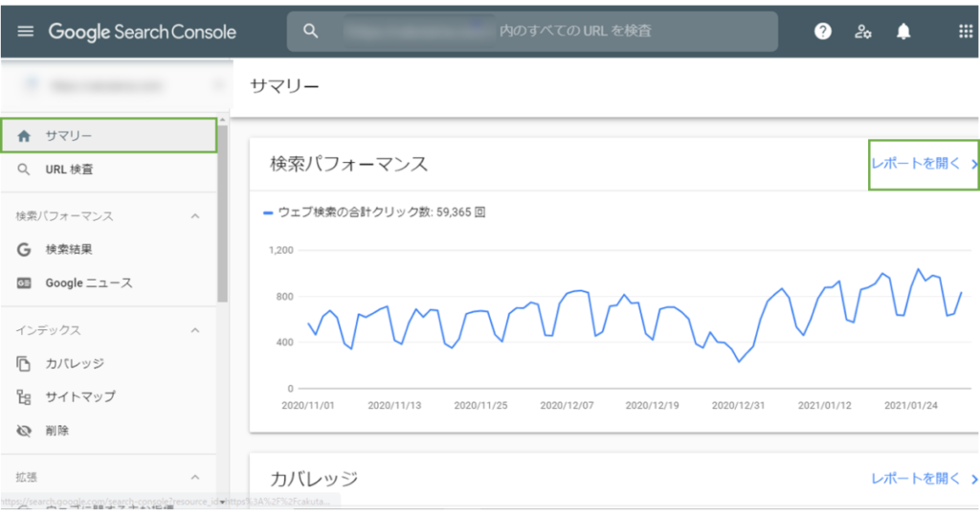The width and height of the screenshot is (980, 515).
Task: Open 削除 in the sidebar
Action: tap(109, 431)
